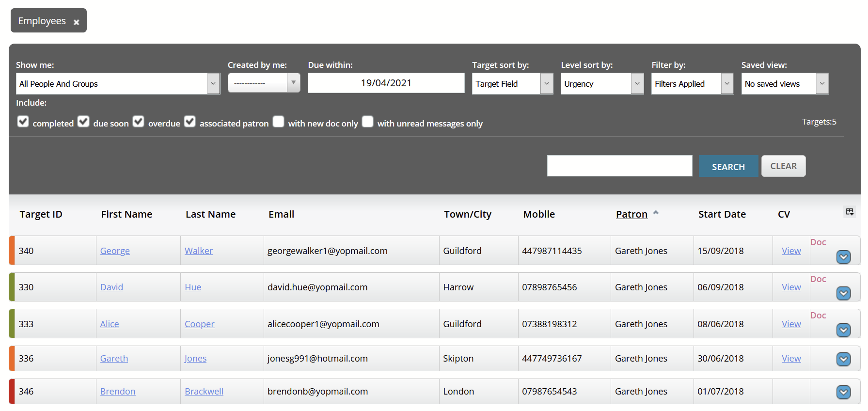The width and height of the screenshot is (868, 411).
Task: Click Harrow town cell
Action: tap(458, 287)
